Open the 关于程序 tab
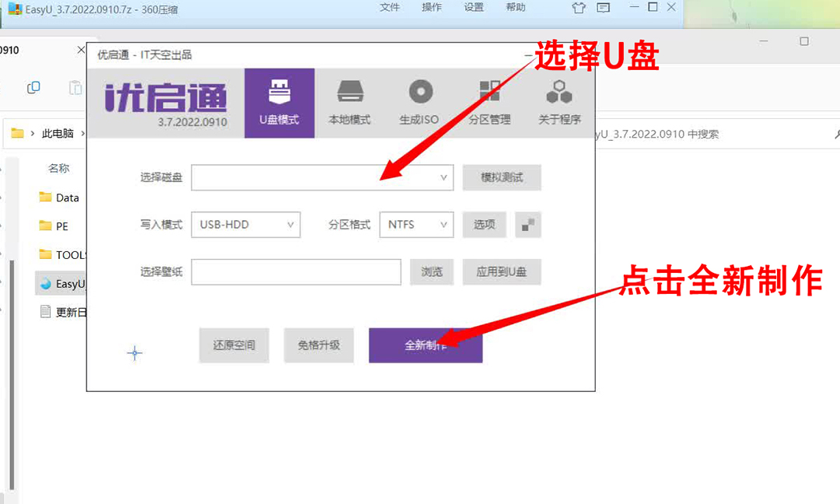This screenshot has width=840, height=504. coord(559,103)
